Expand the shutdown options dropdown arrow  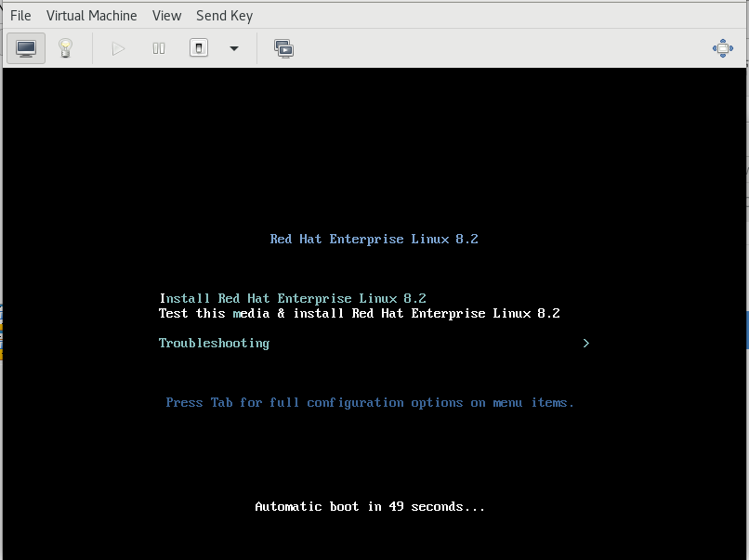click(234, 48)
